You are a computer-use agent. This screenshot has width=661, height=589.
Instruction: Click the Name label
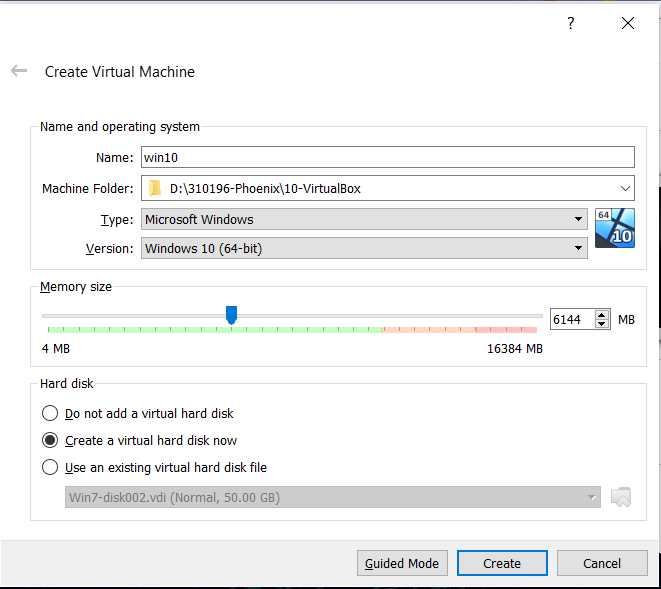pos(115,157)
